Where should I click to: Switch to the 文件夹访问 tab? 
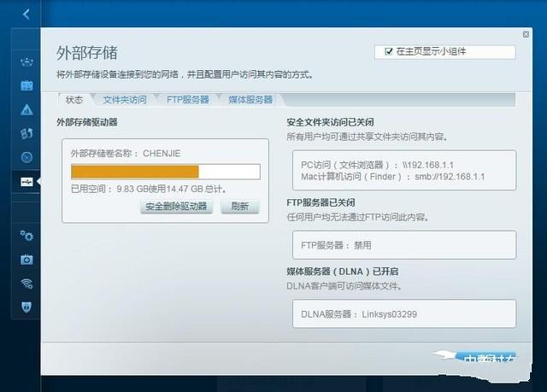tap(125, 100)
